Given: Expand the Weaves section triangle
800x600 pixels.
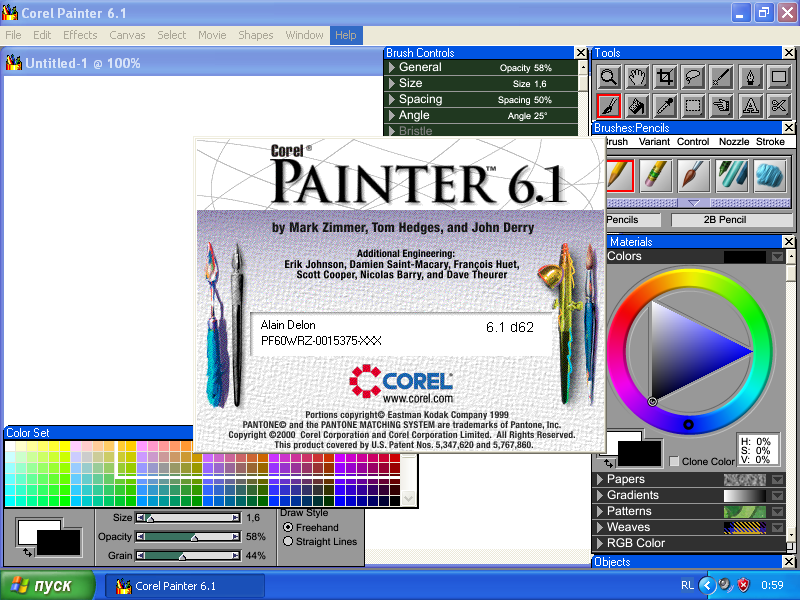Looking at the screenshot, I should (x=600, y=527).
